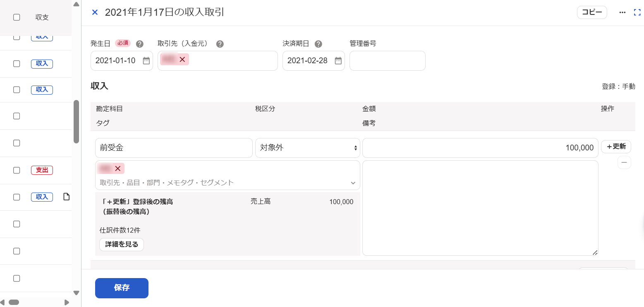644x307 pixels.
Task: Click the 決済期日 date 2021-02-28
Action: pyautogui.click(x=307, y=61)
